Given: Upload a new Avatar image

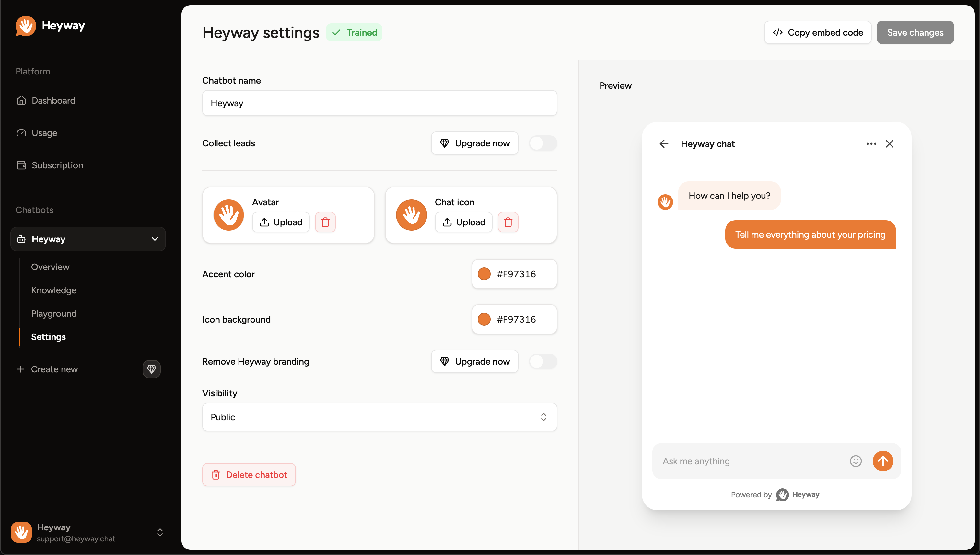Looking at the screenshot, I should 281,222.
